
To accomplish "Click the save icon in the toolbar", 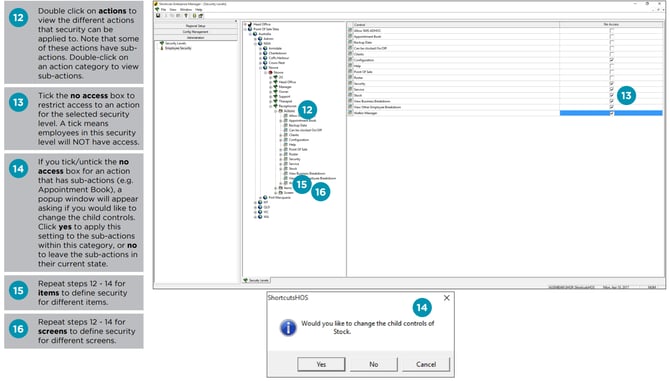I will (x=158, y=16).
